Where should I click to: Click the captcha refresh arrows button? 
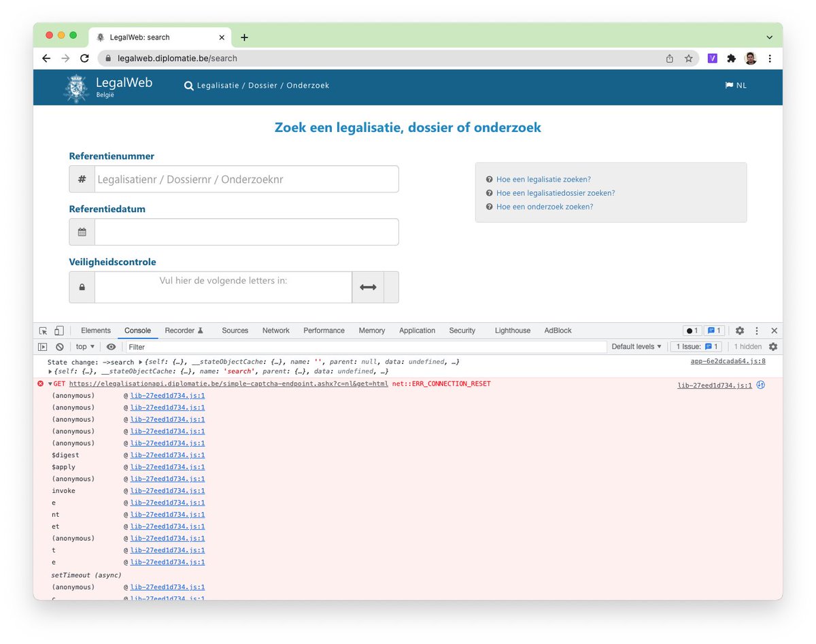tap(368, 287)
